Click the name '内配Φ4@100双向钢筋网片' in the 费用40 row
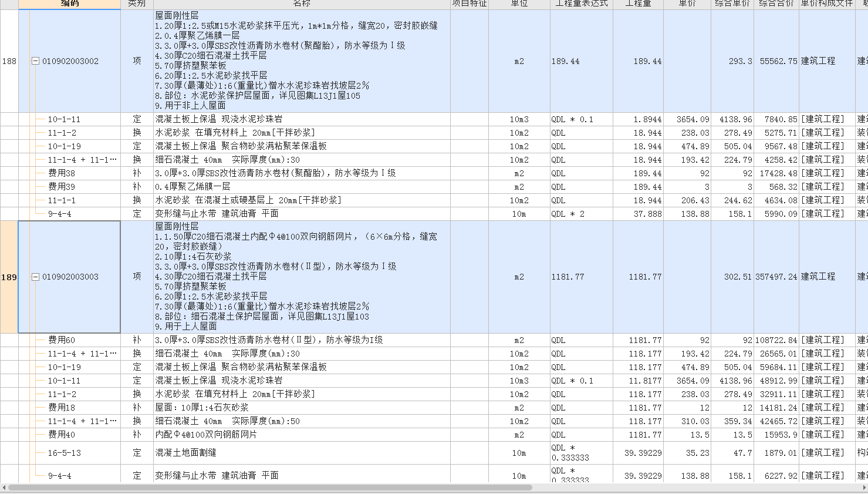Image resolution: width=868 pixels, height=494 pixels. [x=205, y=435]
